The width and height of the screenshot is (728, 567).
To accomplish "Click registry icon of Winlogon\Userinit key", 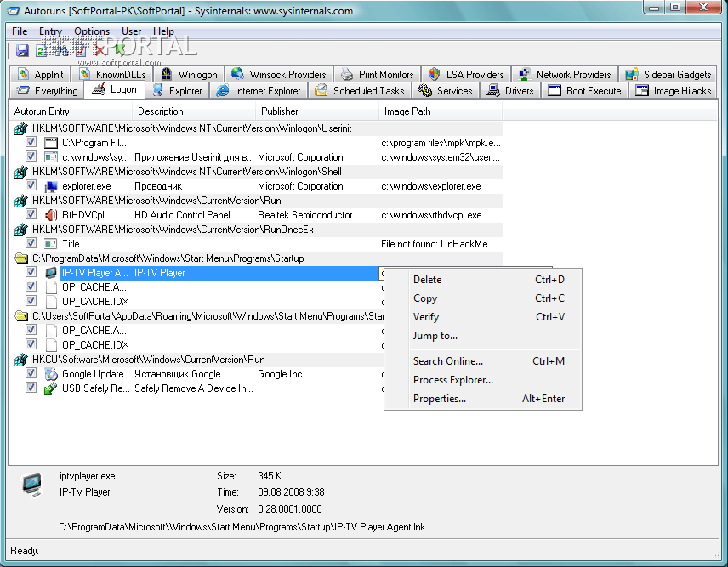I will 21,128.
